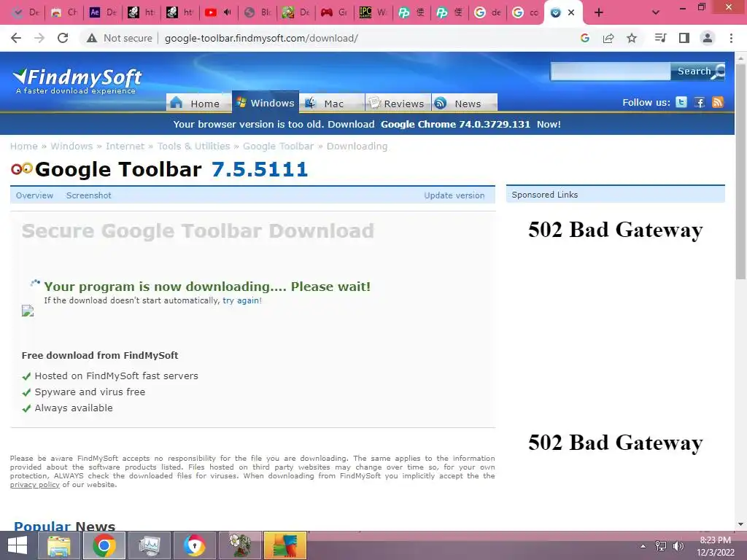Click the Internet breadcrumb link
747x560 pixels.
[x=125, y=146]
